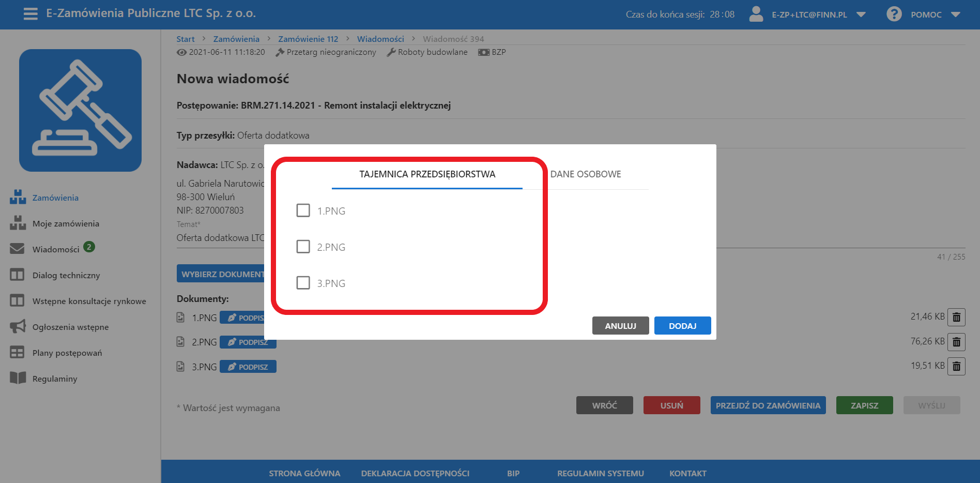
Task: Delete 2.PNG with trash icon
Action: [x=956, y=342]
